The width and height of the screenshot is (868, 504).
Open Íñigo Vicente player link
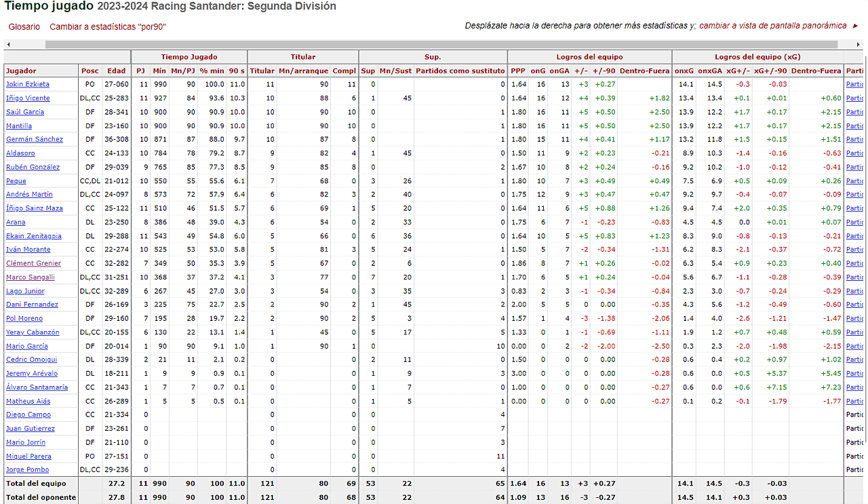click(x=28, y=98)
